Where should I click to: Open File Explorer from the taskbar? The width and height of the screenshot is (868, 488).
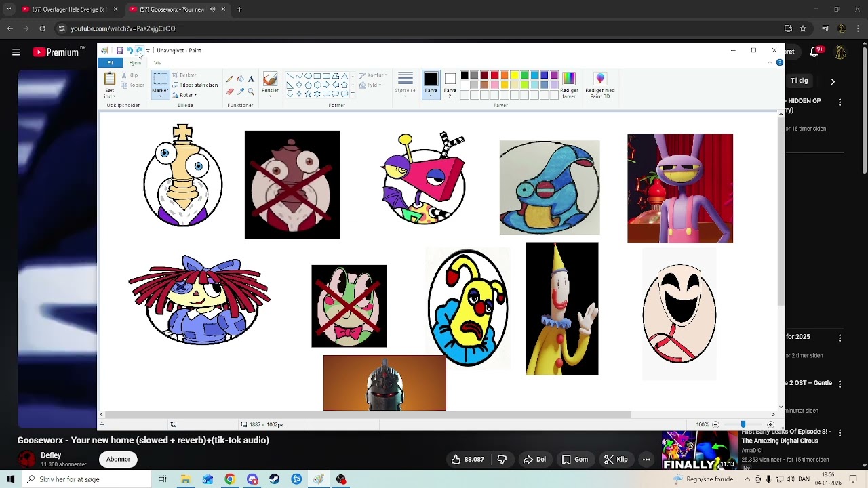[185, 479]
